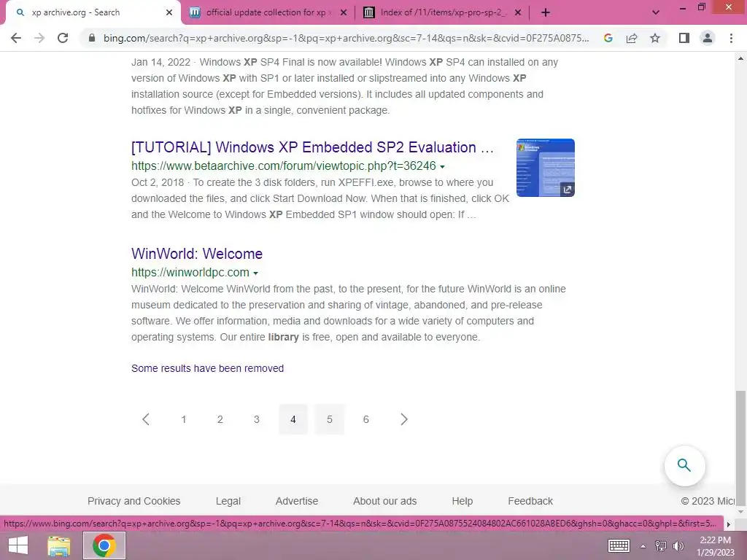This screenshot has height=560, width=747.
Task: Open the 'Help' footer link
Action: (x=462, y=501)
